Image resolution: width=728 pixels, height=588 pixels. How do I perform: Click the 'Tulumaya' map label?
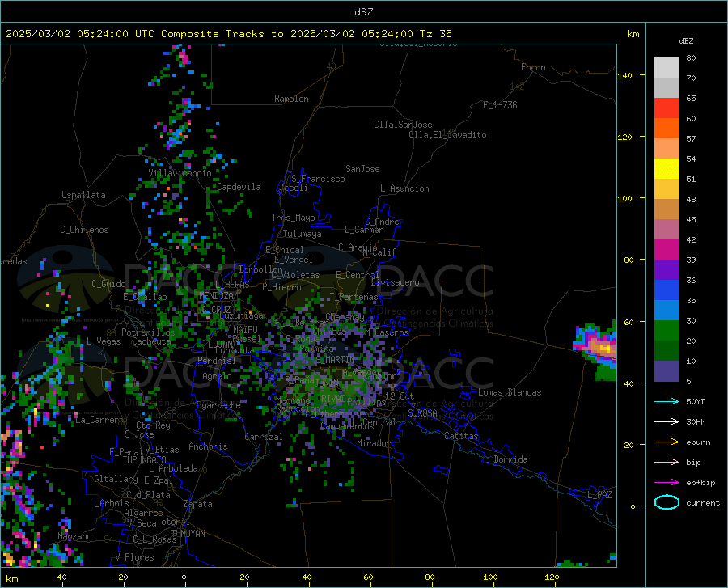coord(303,234)
